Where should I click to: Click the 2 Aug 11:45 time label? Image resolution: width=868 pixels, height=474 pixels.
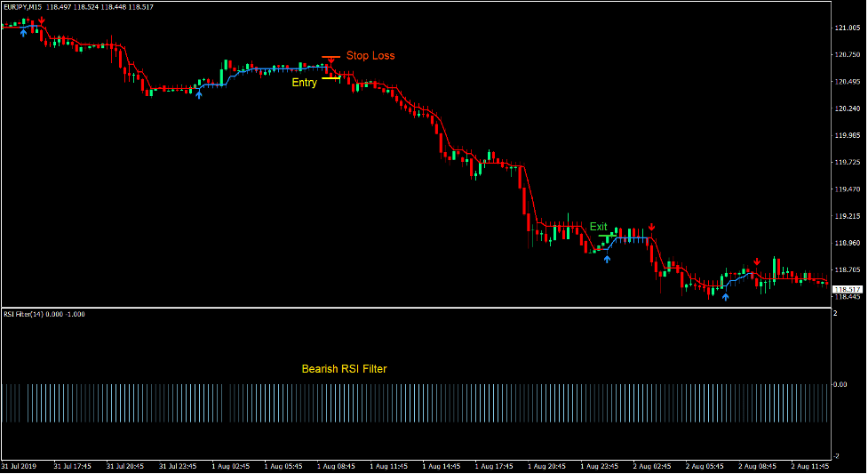point(810,466)
